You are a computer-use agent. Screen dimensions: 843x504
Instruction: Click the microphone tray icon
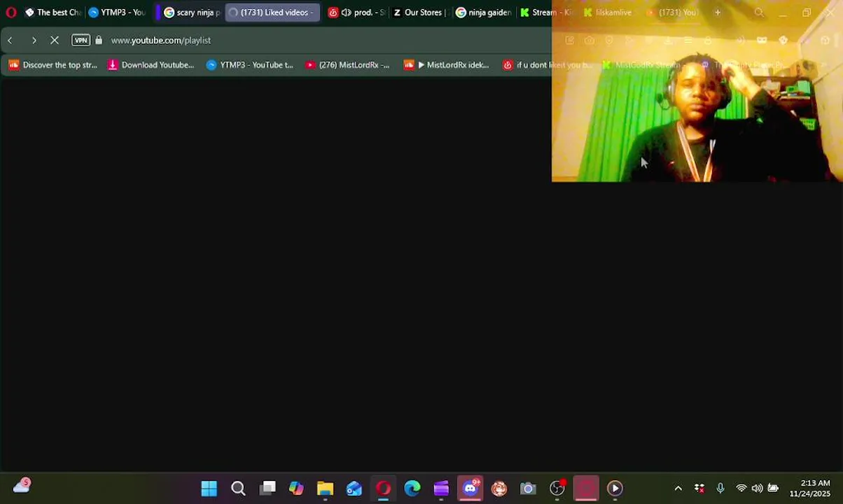click(720, 489)
